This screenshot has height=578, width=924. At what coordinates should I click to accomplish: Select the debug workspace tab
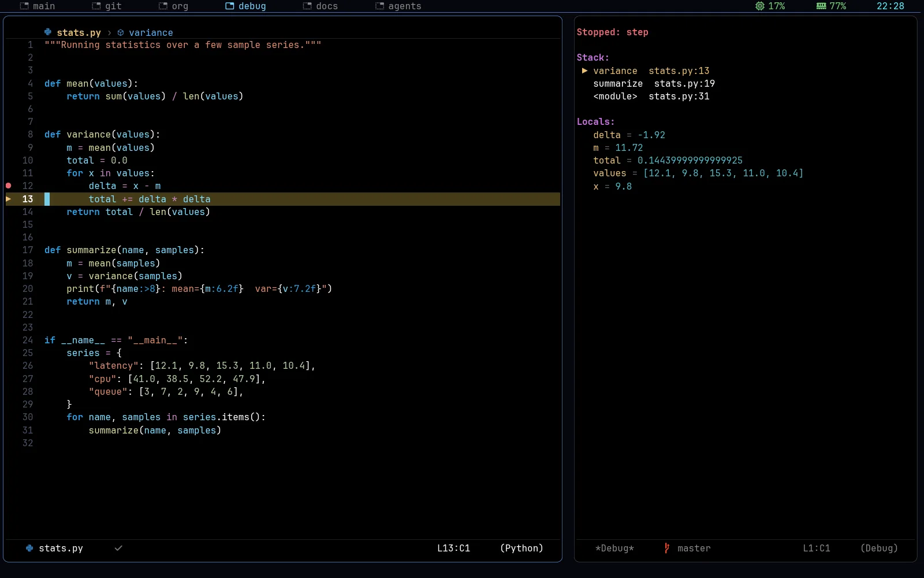(x=245, y=6)
